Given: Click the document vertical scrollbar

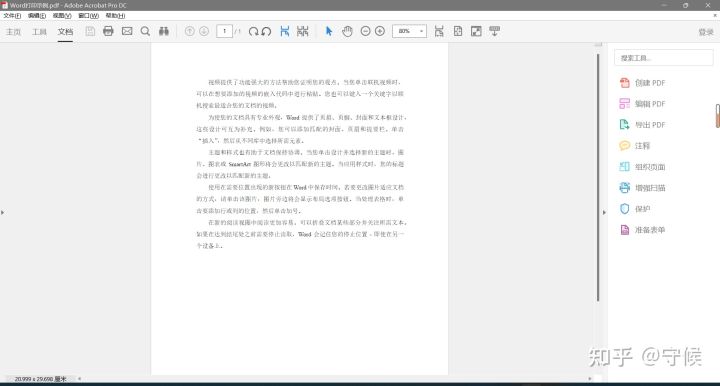Looking at the screenshot, I should pos(598,178).
